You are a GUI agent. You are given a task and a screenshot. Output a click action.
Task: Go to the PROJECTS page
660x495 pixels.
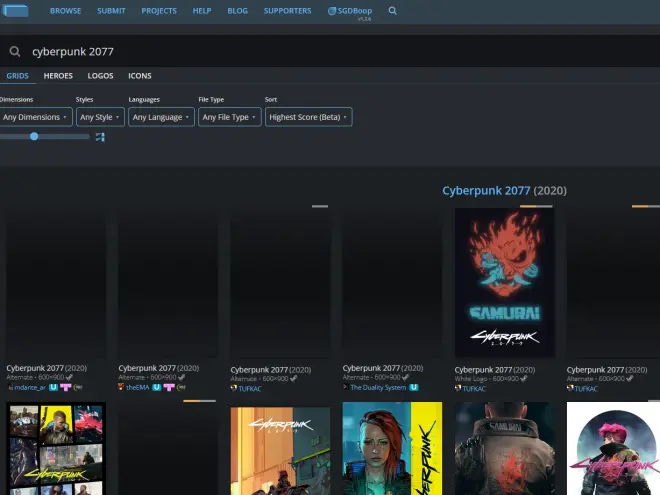pos(159,11)
